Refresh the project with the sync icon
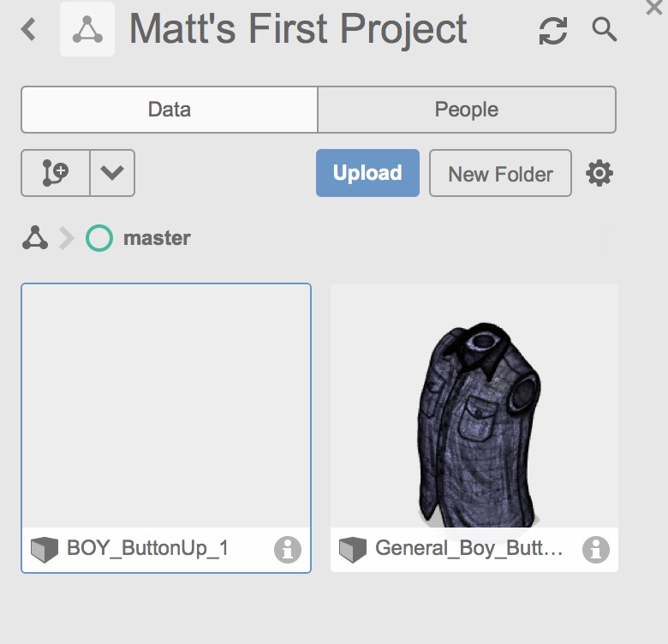The image size is (668, 644). coord(552,32)
